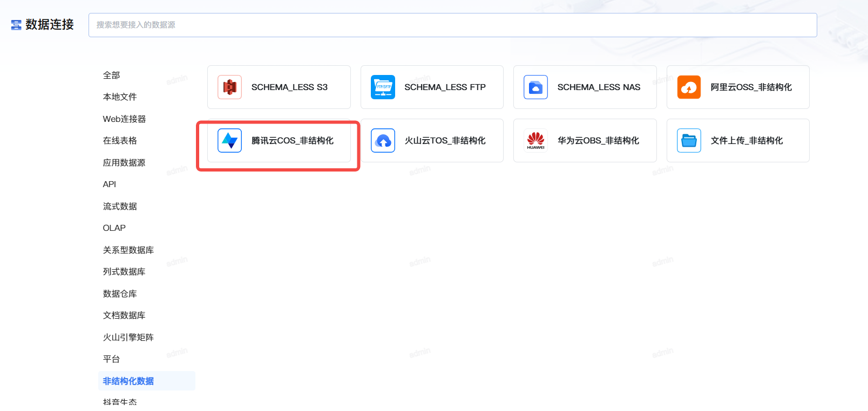868x411 pixels.
Task: Open the SCHEMA_LESS FTP connector card
Action: (x=432, y=87)
